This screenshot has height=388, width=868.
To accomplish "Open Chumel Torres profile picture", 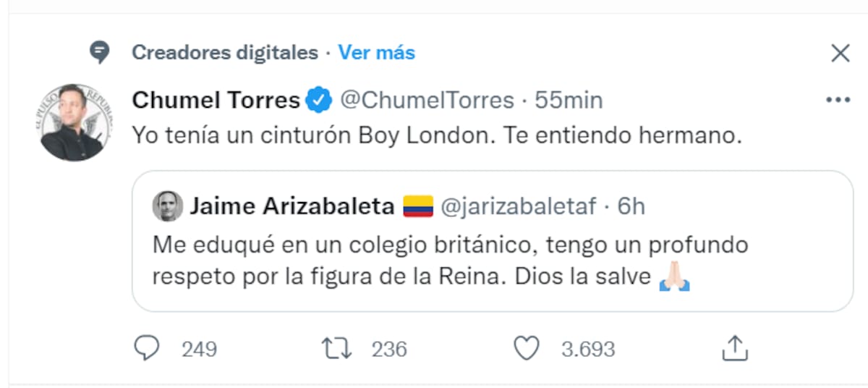I will pyautogui.click(x=72, y=122).
